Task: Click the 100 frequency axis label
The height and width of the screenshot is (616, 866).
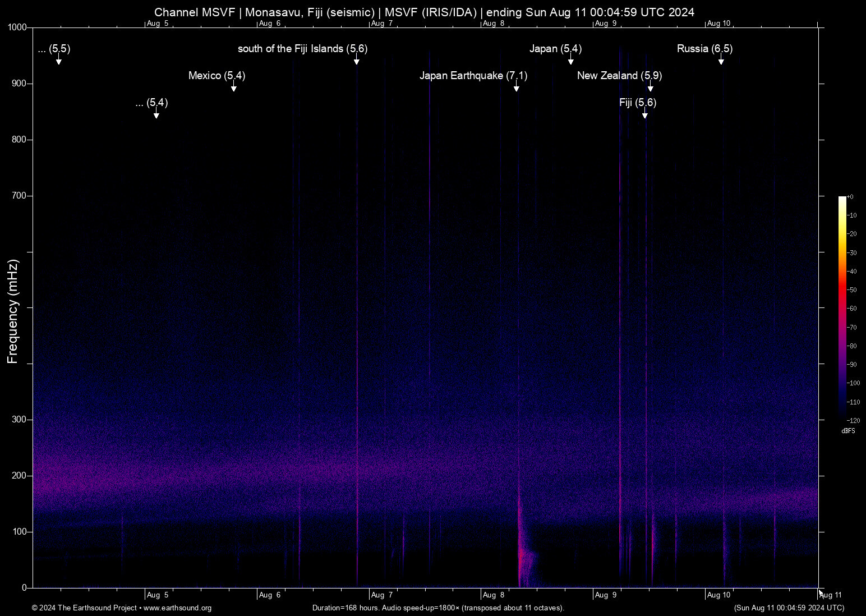Action: [20, 532]
